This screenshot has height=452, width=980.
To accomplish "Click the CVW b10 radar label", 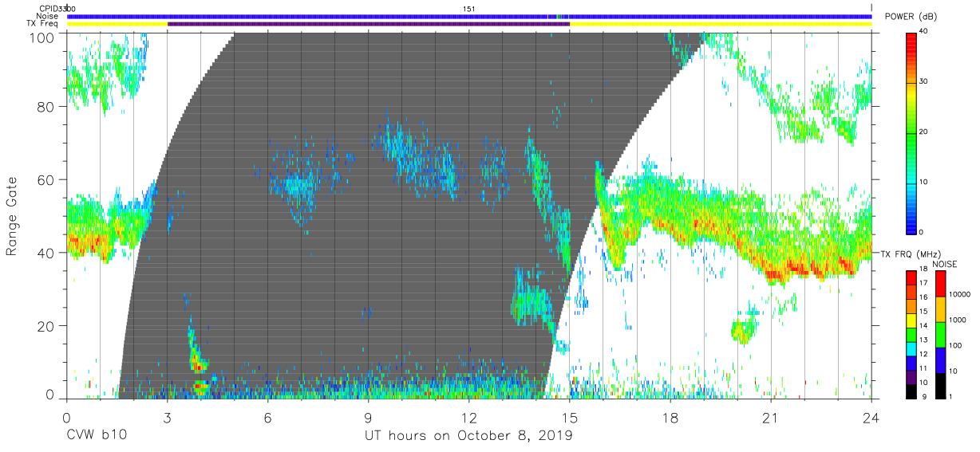I will click(x=97, y=435).
